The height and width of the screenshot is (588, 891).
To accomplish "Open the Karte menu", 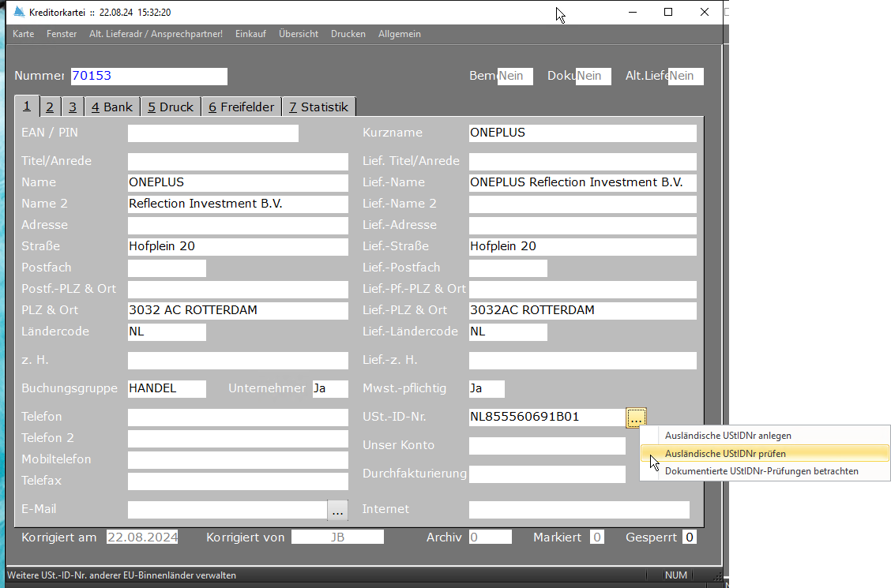I will [23, 34].
